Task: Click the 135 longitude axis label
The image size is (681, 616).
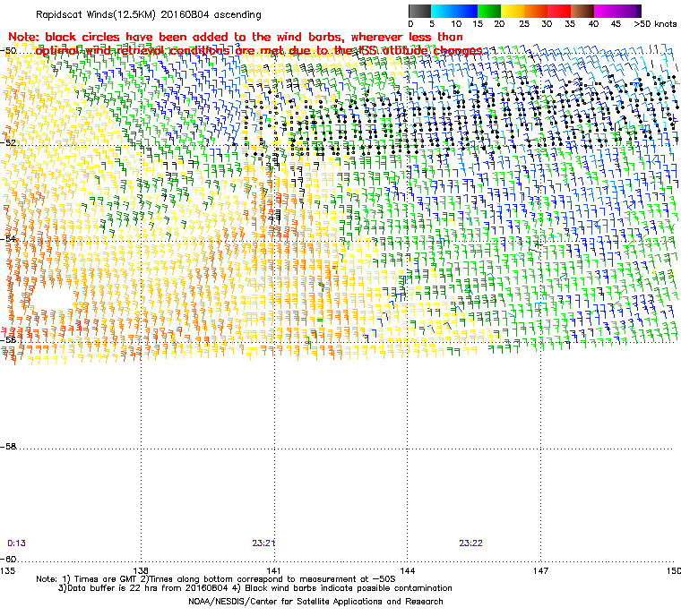Action: pyautogui.click(x=7, y=570)
